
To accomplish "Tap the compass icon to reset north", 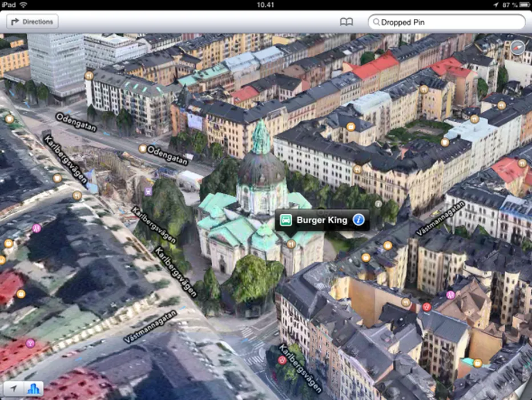I will click(518, 48).
